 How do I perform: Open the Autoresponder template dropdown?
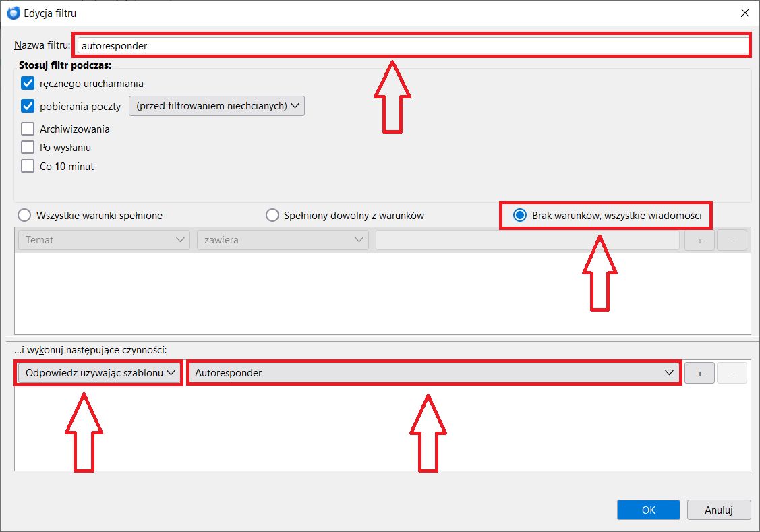pyautogui.click(x=434, y=373)
